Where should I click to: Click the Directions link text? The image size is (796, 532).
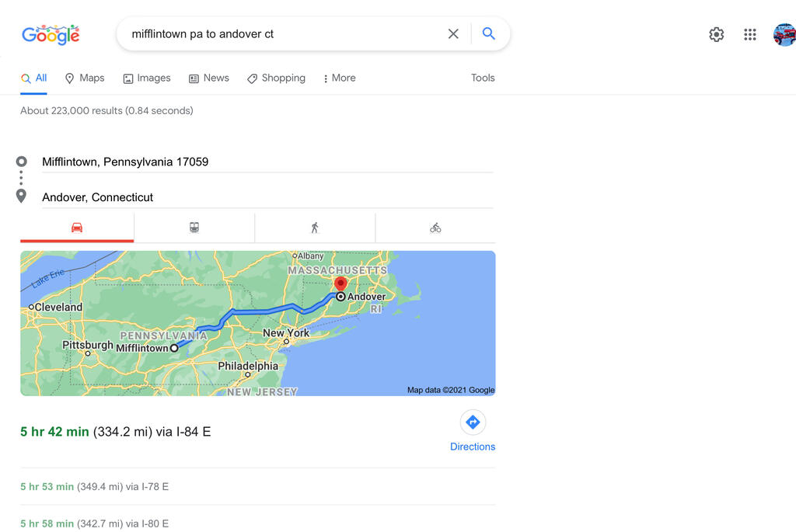pos(473,447)
